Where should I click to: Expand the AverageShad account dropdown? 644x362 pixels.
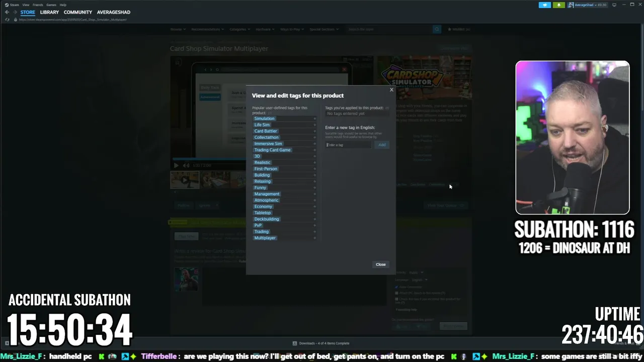(x=587, y=5)
